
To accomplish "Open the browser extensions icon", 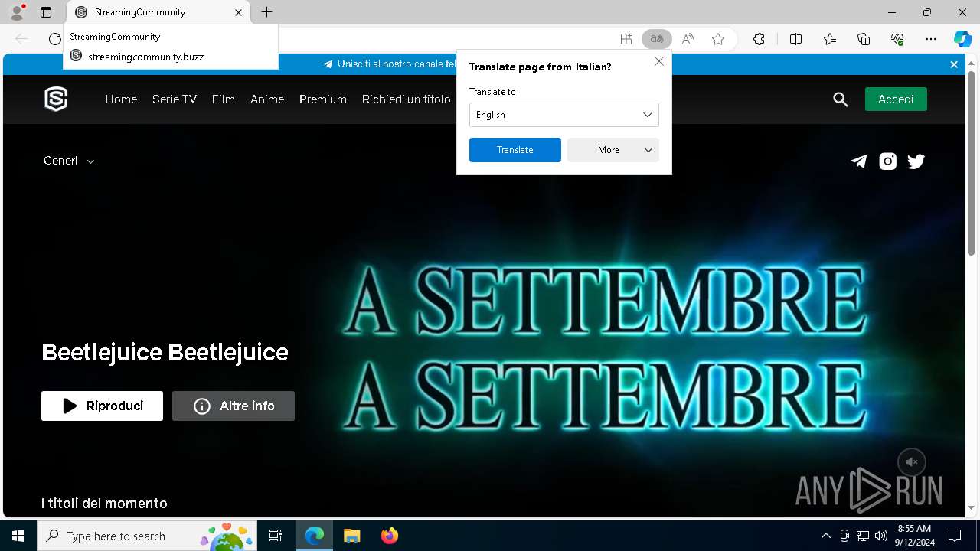I will pyautogui.click(x=759, y=39).
